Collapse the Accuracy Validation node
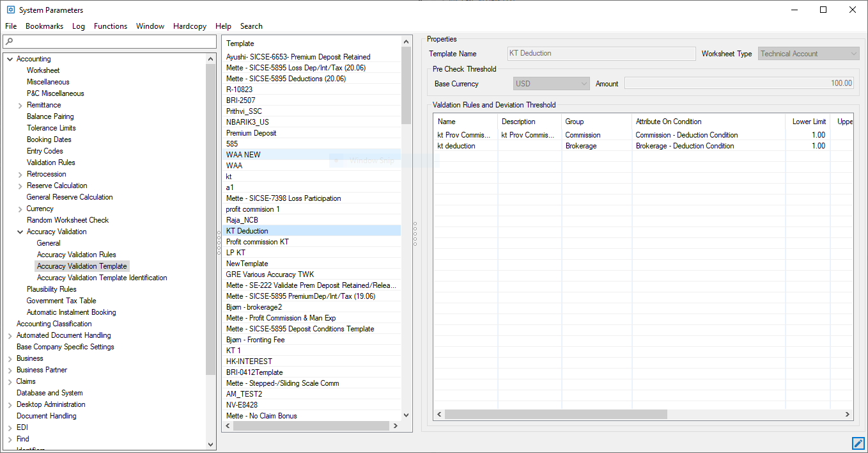The height and width of the screenshot is (453, 868). pyautogui.click(x=20, y=232)
